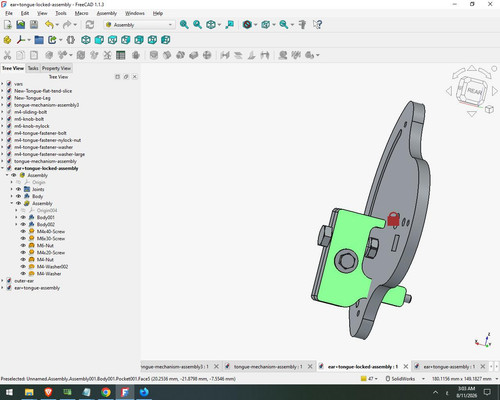Screen dimensions: 500x400
Task: Select the isometric view cube icon
Action: [86, 40]
